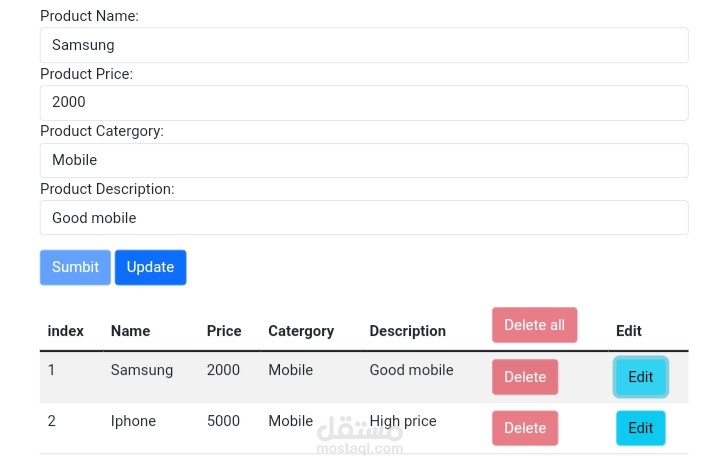
Task: Click into the Product Description field
Action: pyautogui.click(x=364, y=218)
